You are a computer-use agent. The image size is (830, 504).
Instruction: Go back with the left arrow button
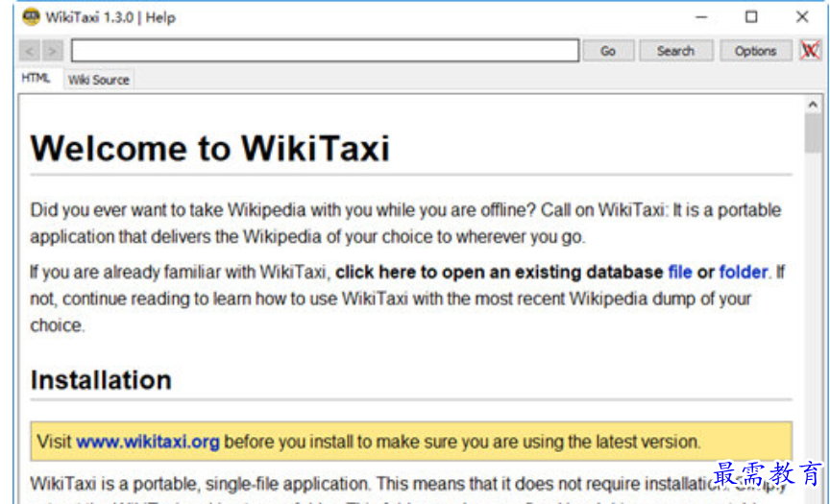pos(30,51)
